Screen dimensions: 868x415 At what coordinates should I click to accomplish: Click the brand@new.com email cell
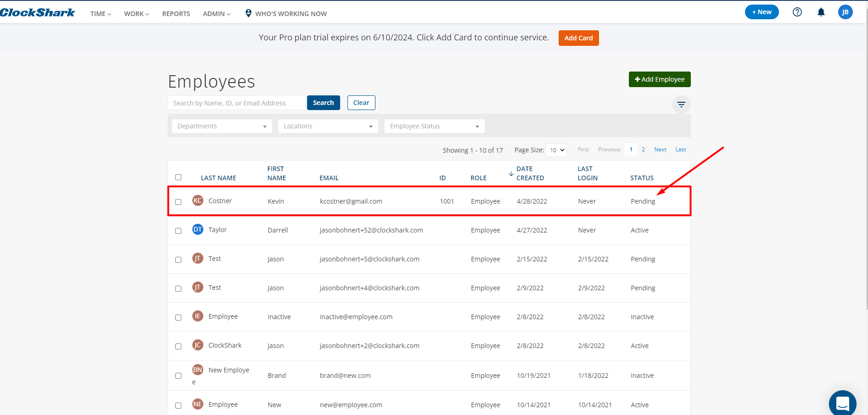coord(345,376)
